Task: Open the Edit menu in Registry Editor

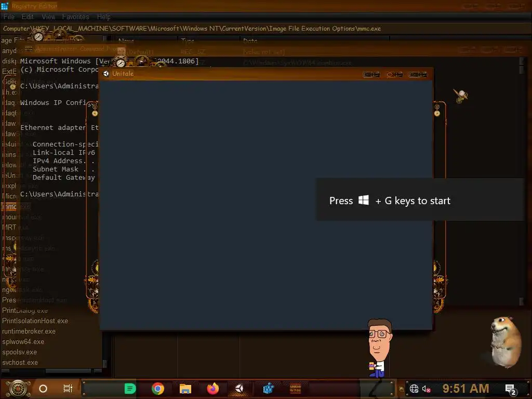Action: [x=28, y=17]
